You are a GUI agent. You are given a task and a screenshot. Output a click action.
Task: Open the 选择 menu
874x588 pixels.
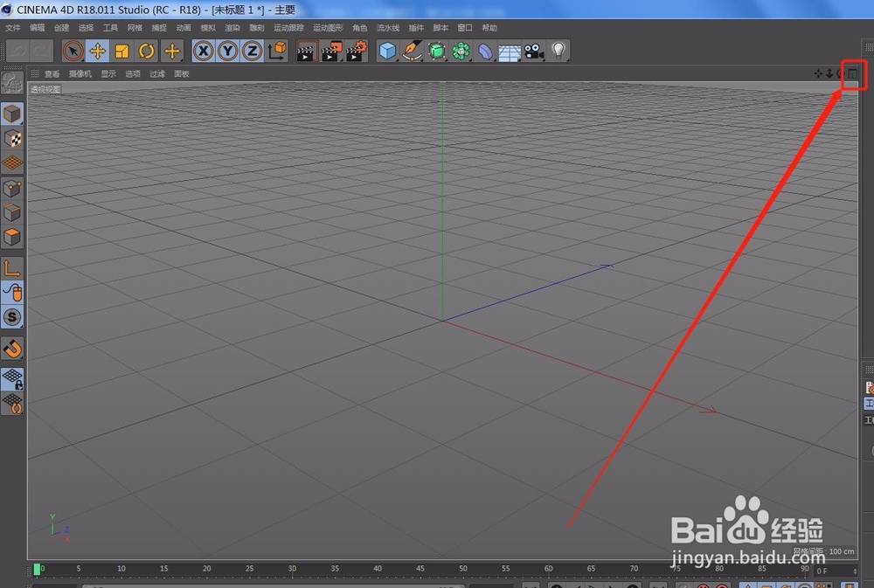(x=86, y=27)
